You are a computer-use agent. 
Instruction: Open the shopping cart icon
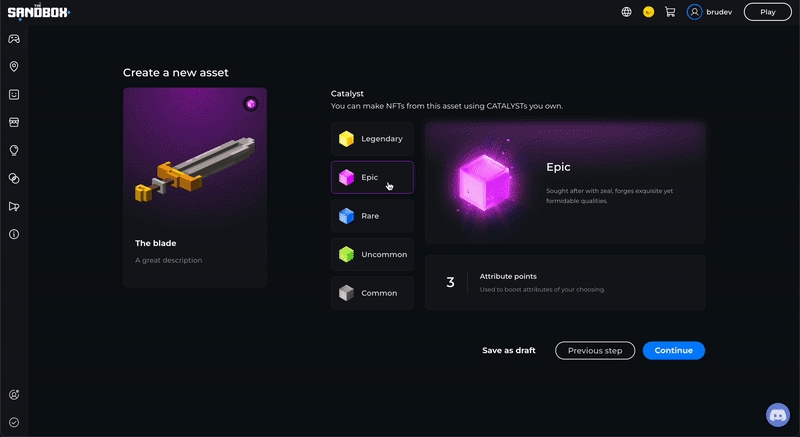click(670, 12)
